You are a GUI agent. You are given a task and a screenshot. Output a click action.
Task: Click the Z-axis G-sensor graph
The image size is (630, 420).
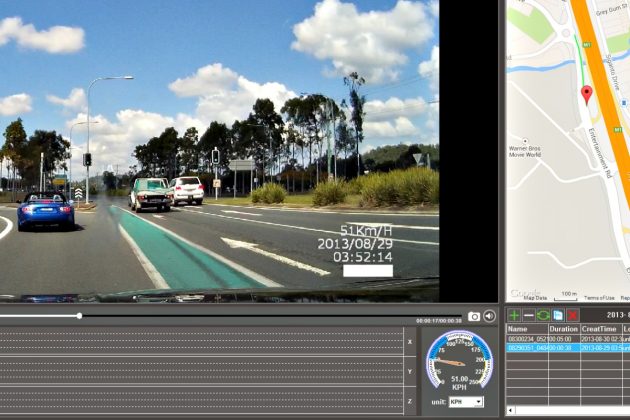[202, 400]
